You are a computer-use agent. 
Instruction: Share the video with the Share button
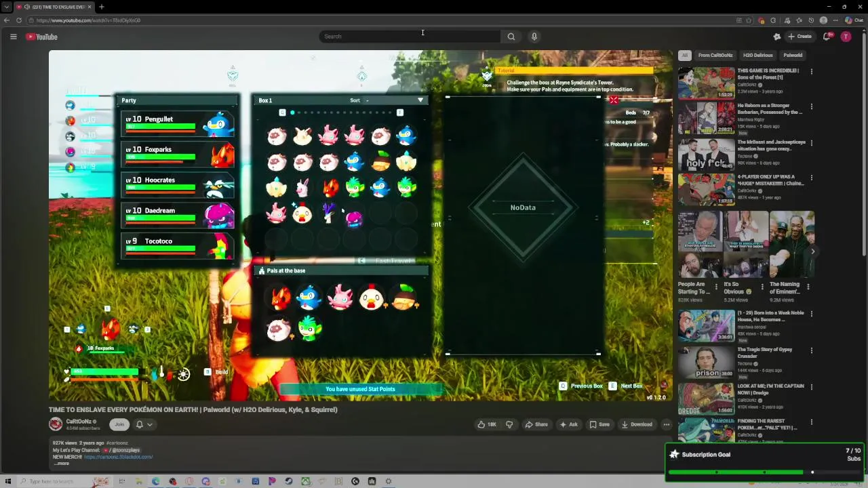click(536, 424)
